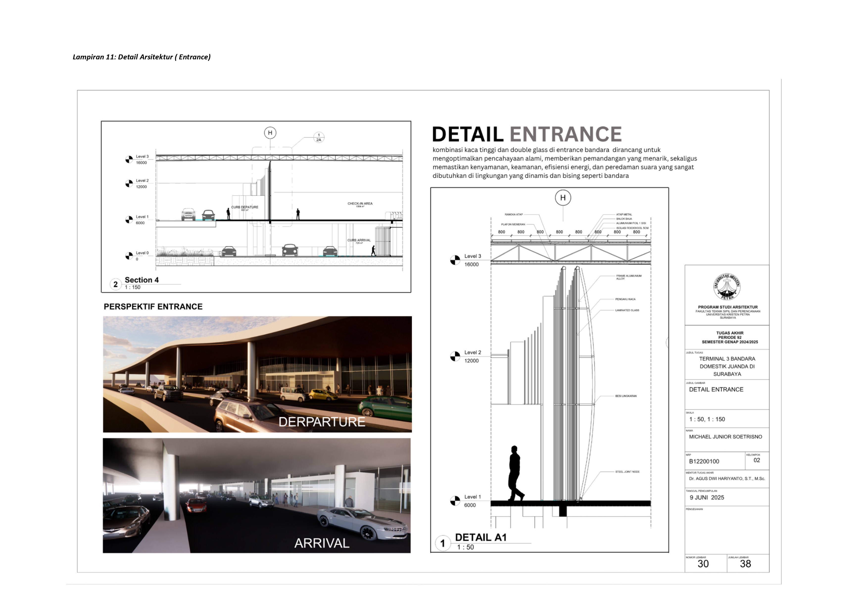Image resolution: width=868 pixels, height=614 pixels.
Task: Open the ARRIVAL perspective render image
Action: 256,495
